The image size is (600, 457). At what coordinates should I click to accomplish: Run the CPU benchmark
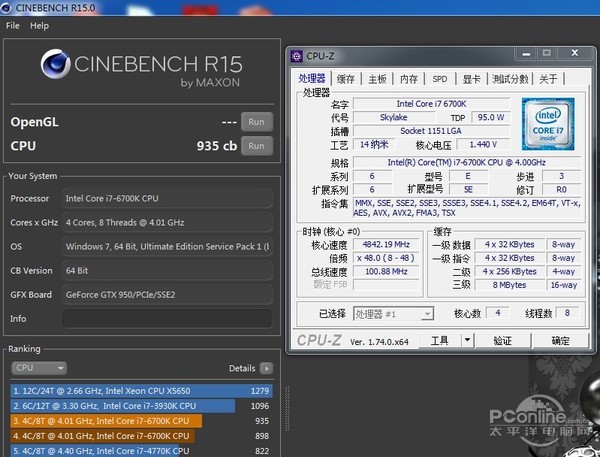click(x=256, y=146)
